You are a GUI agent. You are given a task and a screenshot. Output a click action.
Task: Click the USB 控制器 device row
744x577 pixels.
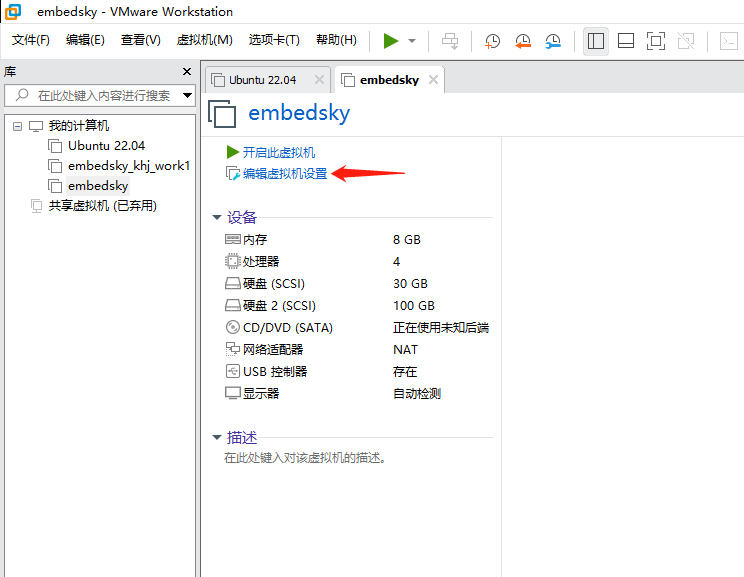point(358,372)
